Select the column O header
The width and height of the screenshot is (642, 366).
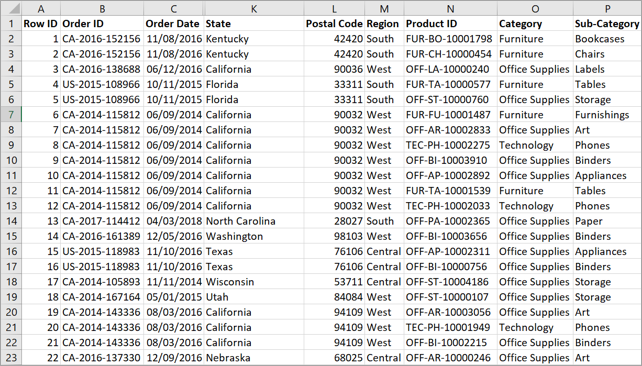535,9
